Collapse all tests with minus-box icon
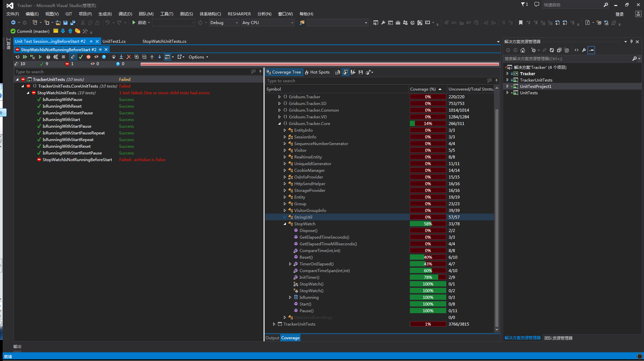Image resolution: width=644 pixels, height=361 pixels. click(144, 57)
